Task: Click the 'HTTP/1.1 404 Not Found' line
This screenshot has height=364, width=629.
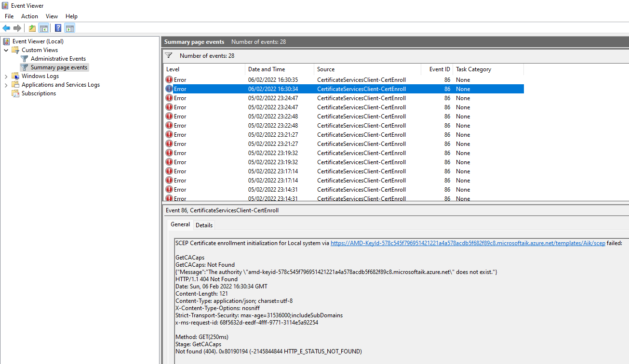Action: (x=206, y=279)
